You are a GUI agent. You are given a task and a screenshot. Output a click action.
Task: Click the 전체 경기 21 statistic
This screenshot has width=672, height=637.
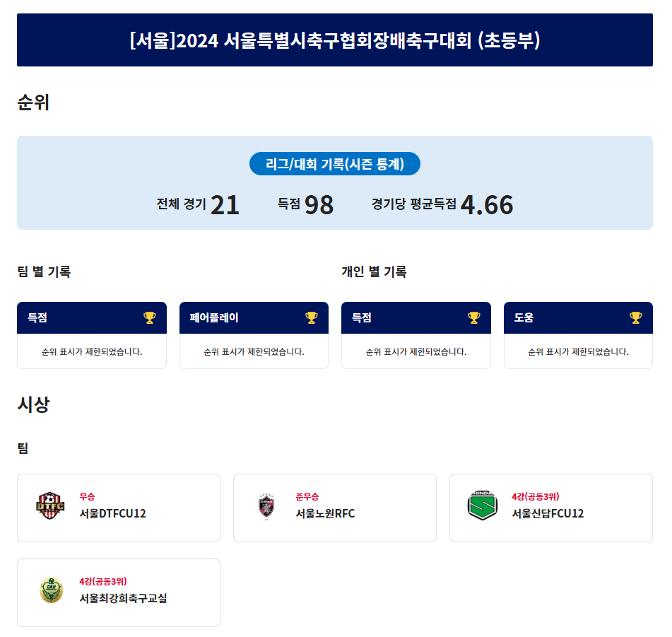[199, 204]
